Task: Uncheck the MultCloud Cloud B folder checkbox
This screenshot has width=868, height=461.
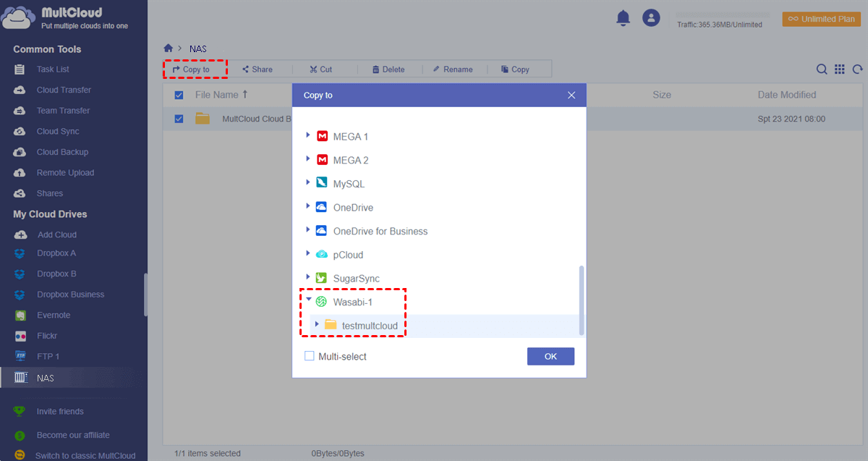Action: pos(179,119)
